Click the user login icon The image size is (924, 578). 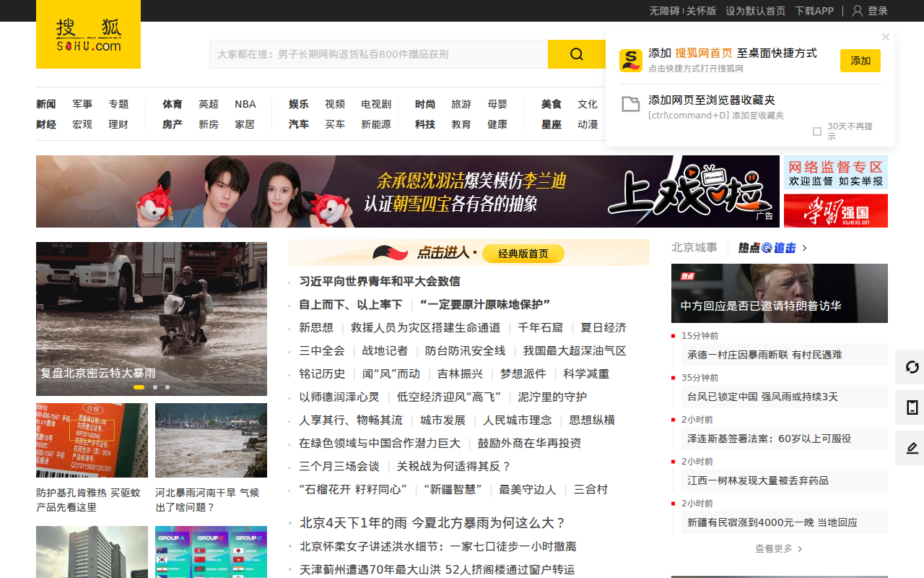click(x=858, y=11)
